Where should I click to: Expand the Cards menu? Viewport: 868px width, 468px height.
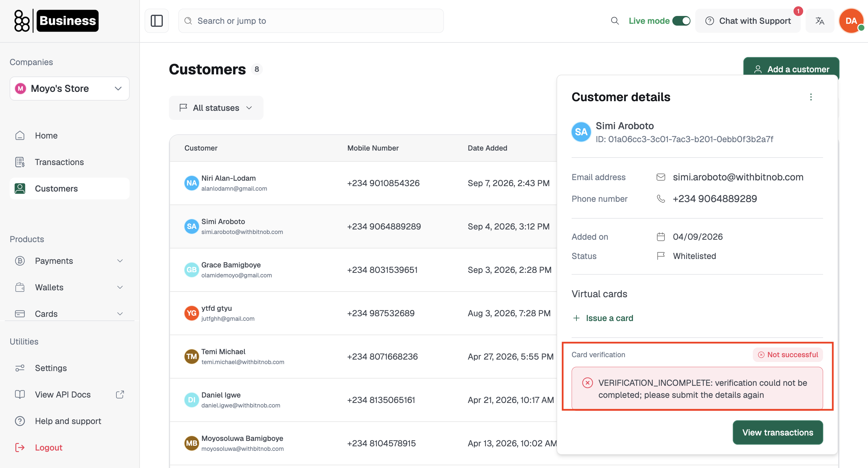point(69,314)
